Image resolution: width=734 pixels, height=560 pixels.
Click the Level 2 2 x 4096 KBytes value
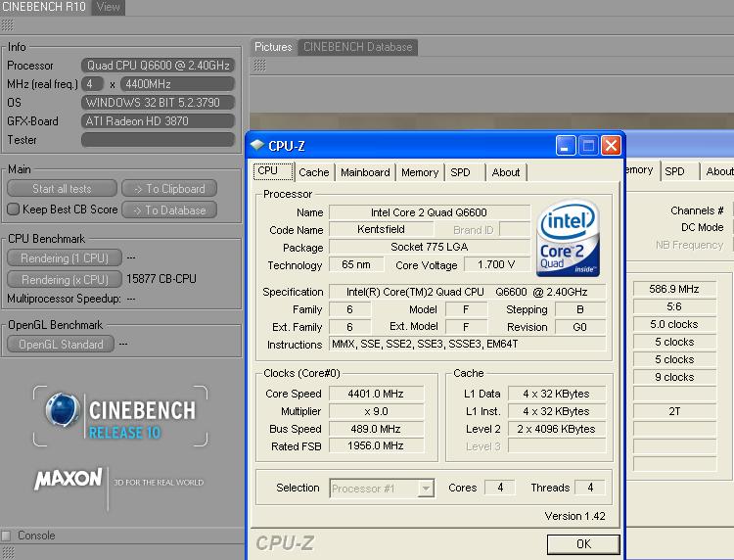coord(557,429)
